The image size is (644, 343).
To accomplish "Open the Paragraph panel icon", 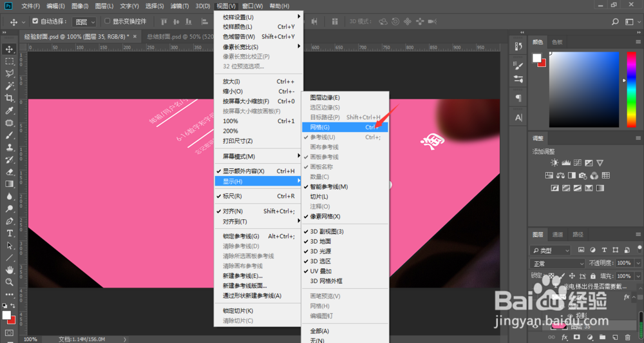I will coord(518,98).
